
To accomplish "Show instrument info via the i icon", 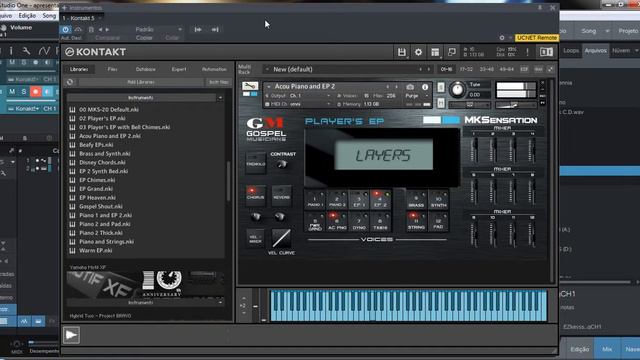I will click(425, 87).
